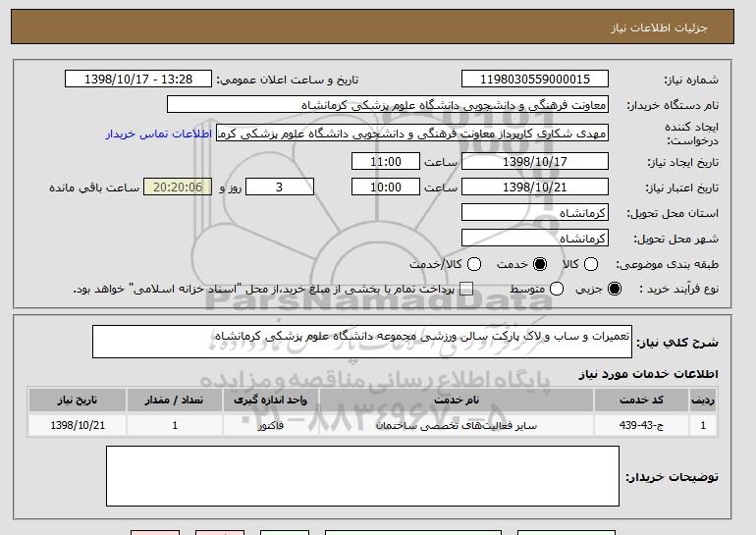
Task: Click the شرح کلی نیاز text area
Action: click(362, 342)
